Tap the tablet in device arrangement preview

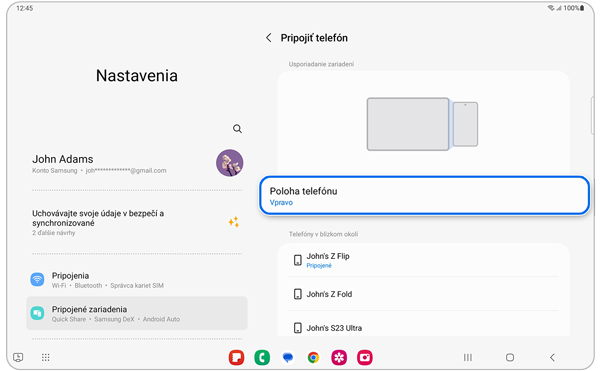(408, 124)
